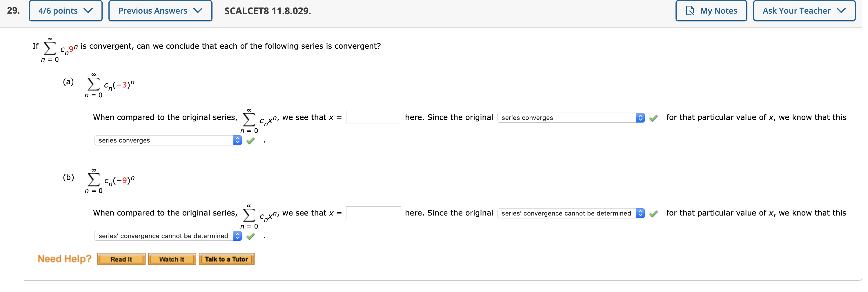This screenshot has width=868, height=292.
Task: Click the stepper arrows on the series converges dropdown
Action: pyautogui.click(x=238, y=140)
